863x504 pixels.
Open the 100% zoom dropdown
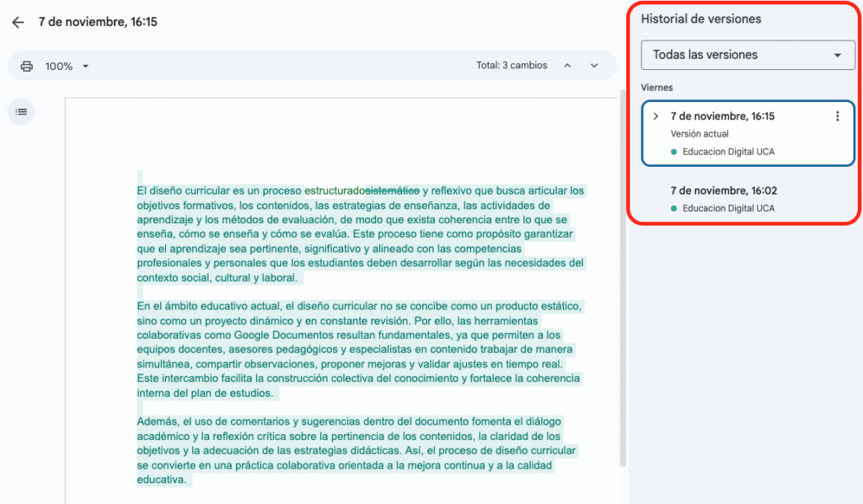(67, 66)
